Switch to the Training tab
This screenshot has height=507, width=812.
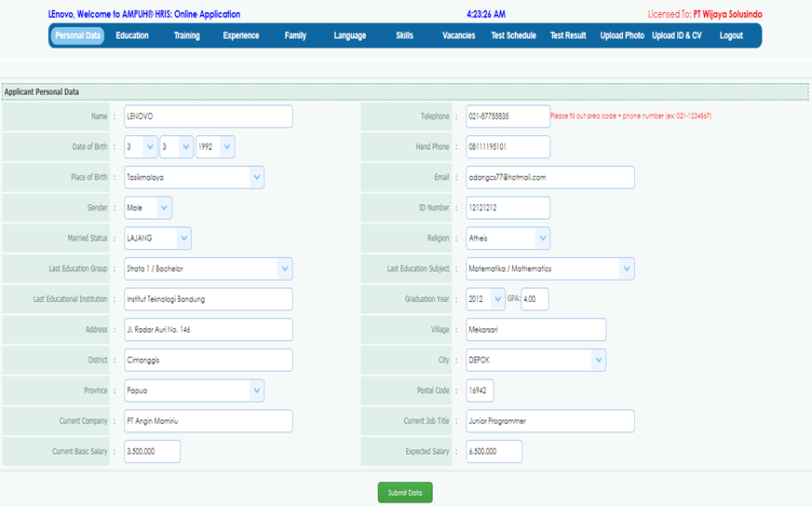point(186,35)
